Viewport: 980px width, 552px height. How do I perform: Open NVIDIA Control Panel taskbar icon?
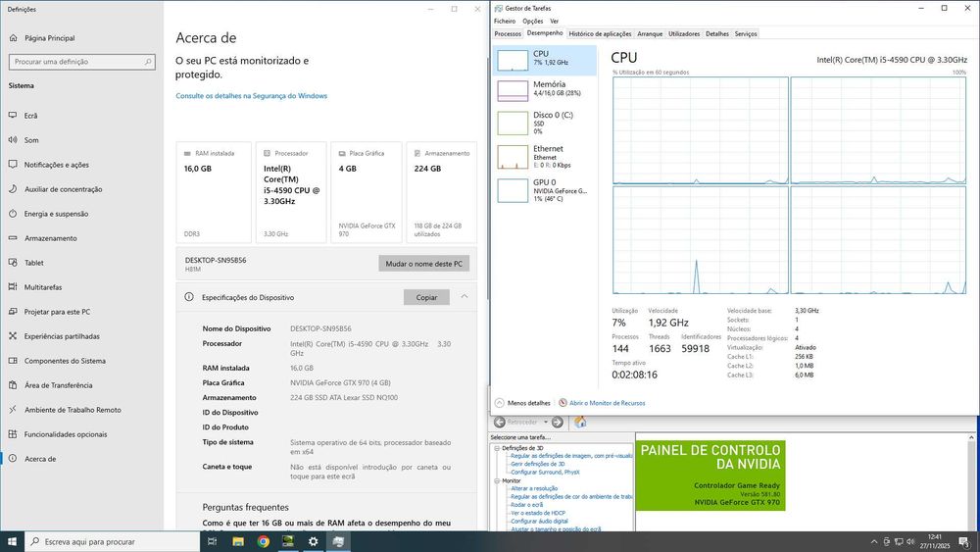tap(288, 541)
